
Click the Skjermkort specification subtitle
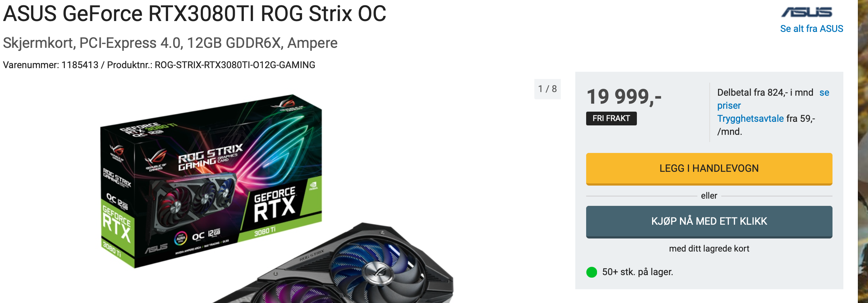coord(170,43)
